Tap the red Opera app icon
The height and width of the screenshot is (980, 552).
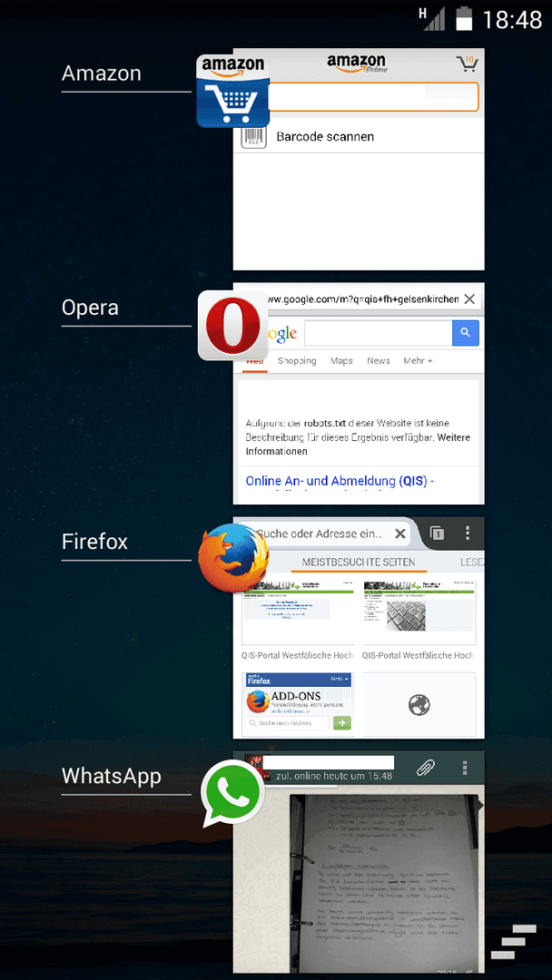233,325
